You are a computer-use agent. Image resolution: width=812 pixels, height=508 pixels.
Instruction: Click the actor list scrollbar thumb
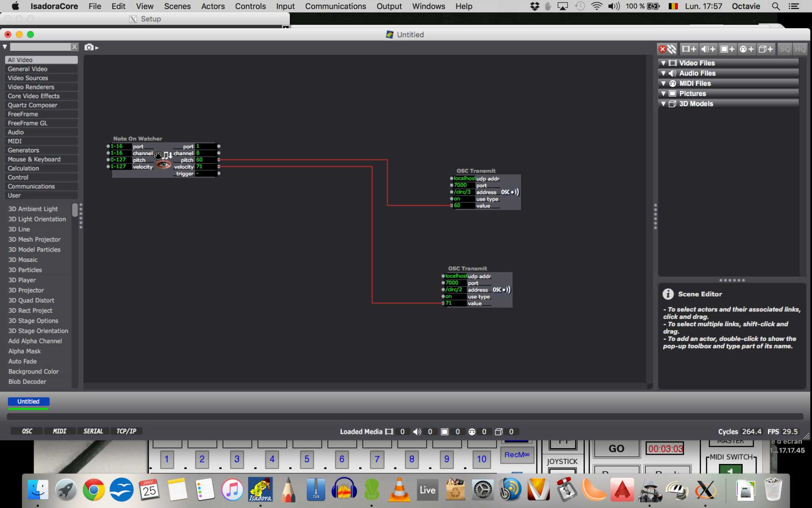click(75, 210)
